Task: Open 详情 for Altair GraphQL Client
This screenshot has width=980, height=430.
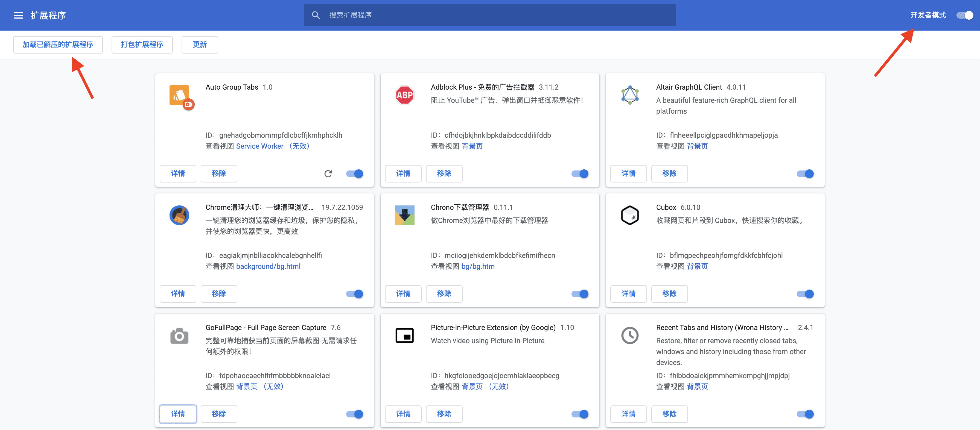Action: coord(628,174)
